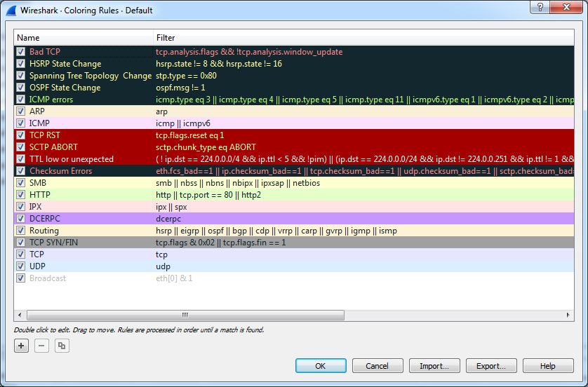Add a new coloring rule with plus button
The image size is (588, 387).
point(21,346)
